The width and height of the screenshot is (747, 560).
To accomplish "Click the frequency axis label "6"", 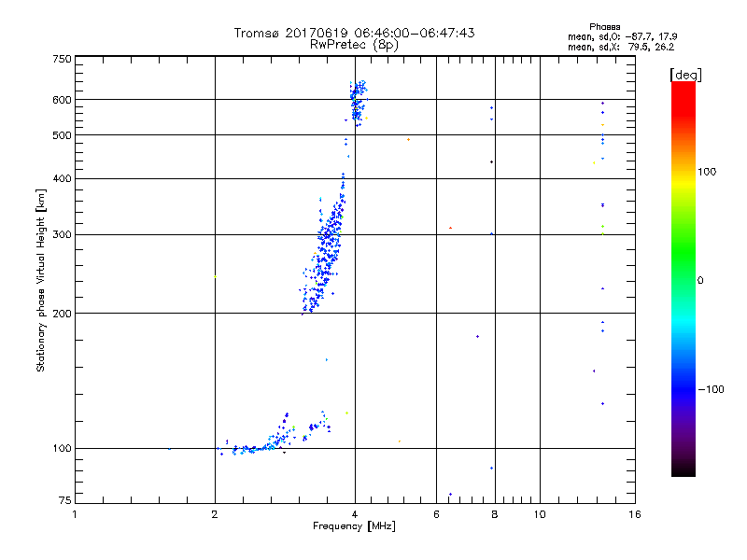I will (436, 514).
